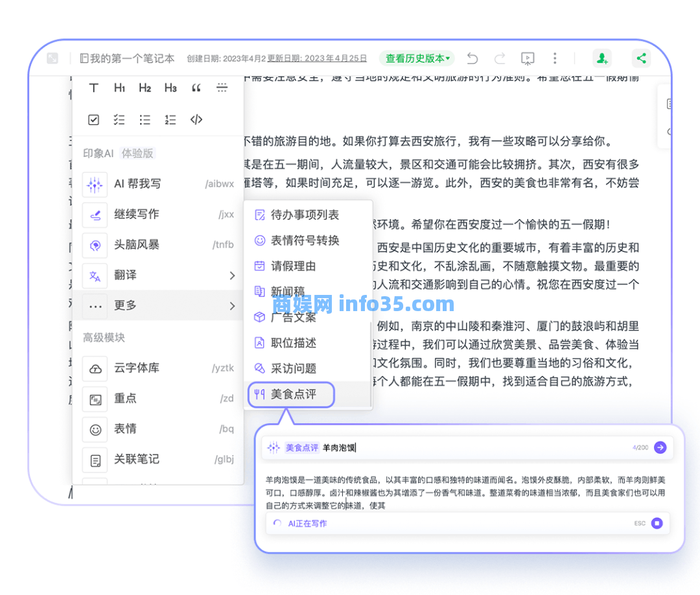Stop AI writing with the stop button
The height and width of the screenshot is (595, 700).
click(657, 523)
